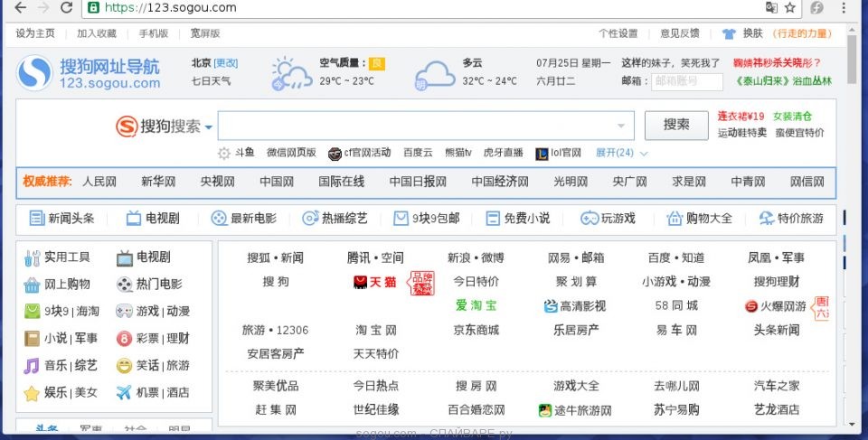
Task: Open the 搜狗搜索 search engine dropdown
Action: pos(209,127)
